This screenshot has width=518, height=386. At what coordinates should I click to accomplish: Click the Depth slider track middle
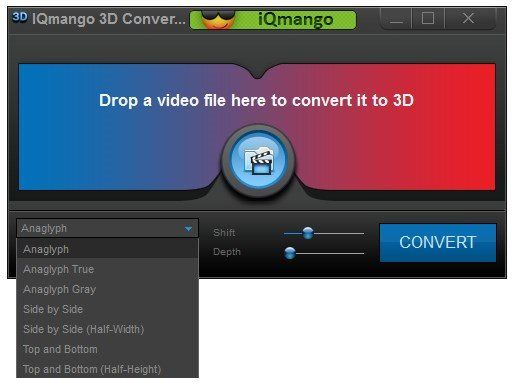324,253
